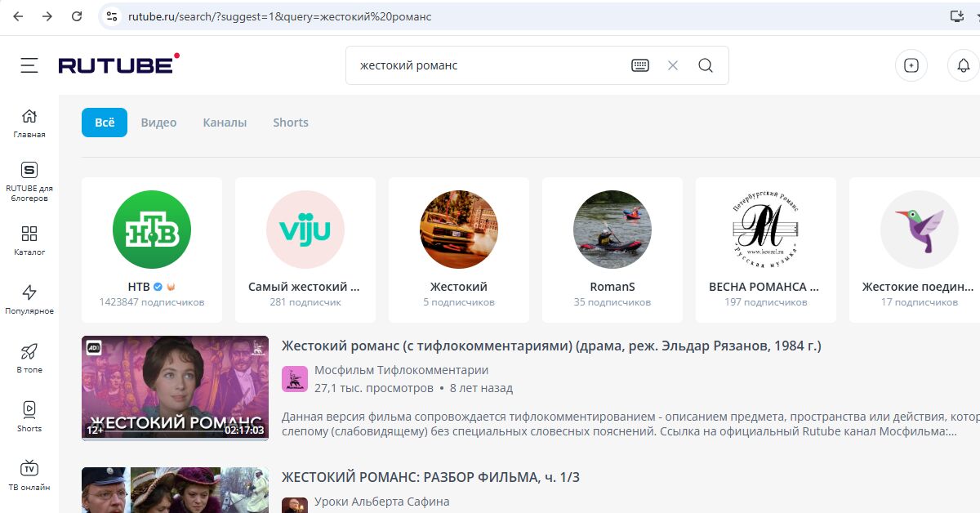Select the Shorts results tab
Image resolution: width=980 pixels, height=513 pixels.
point(291,123)
